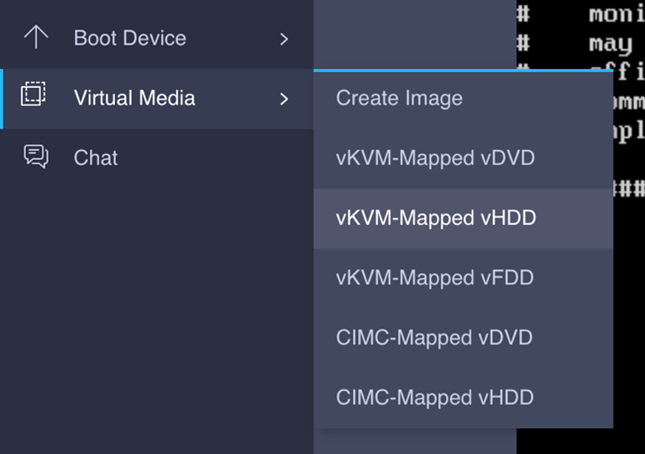Screen dimensions: 645x454
Task: Click the Chat speech bubbles icon
Action: (36, 156)
